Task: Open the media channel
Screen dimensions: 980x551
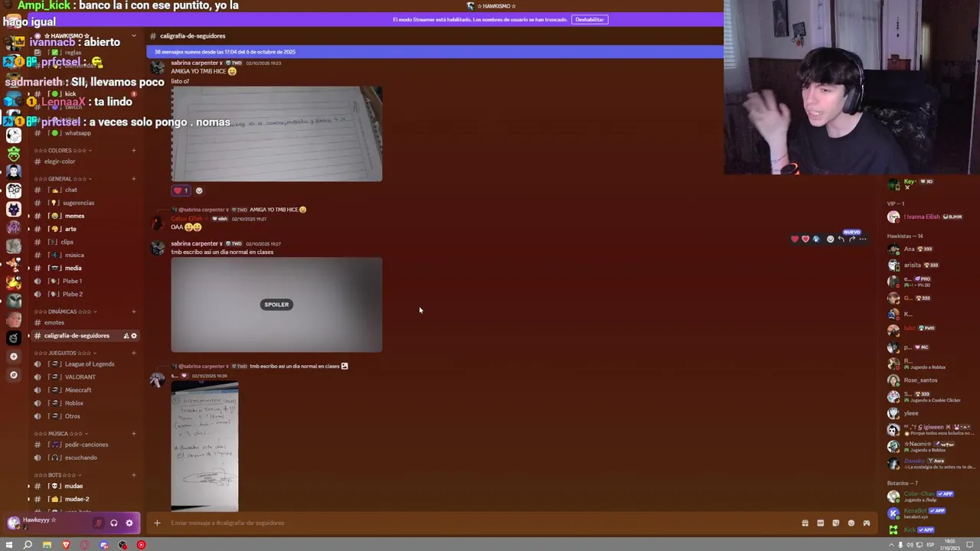Action: [84, 268]
